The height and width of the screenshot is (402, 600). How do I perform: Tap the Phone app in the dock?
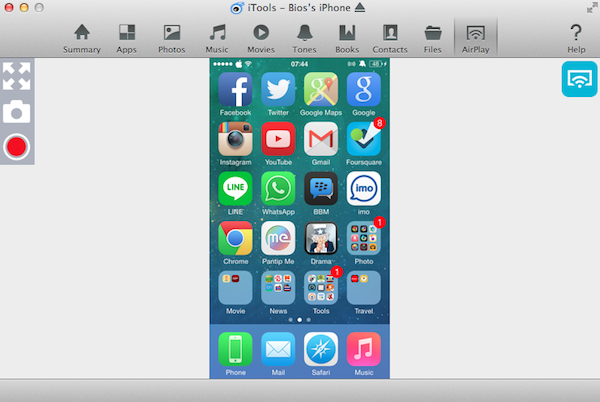pos(235,349)
